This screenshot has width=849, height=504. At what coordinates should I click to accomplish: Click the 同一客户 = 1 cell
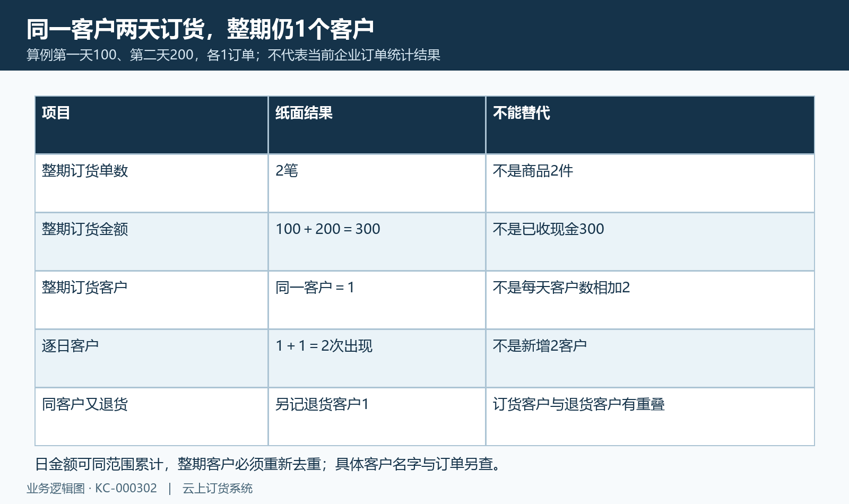377,300
